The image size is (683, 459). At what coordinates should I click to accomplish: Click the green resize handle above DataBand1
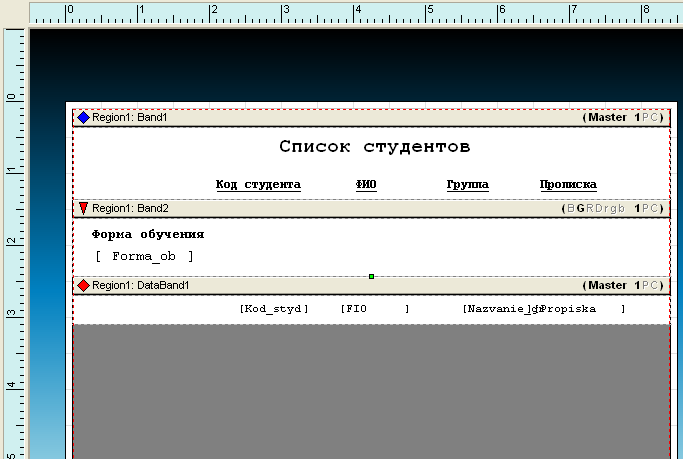pos(372,277)
